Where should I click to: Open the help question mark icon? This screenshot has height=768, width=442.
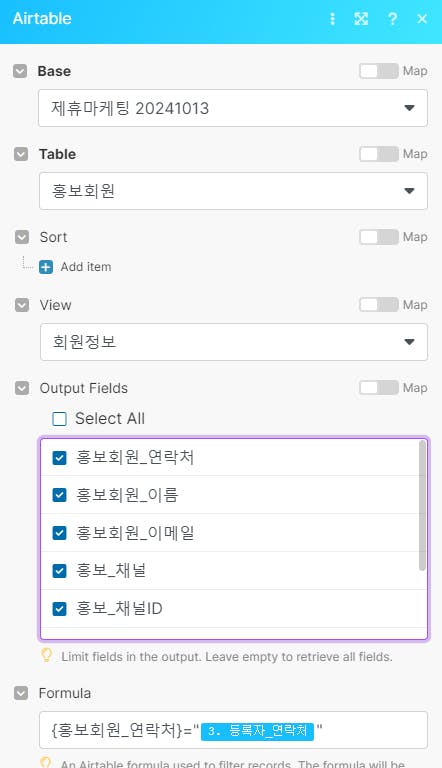click(392, 19)
